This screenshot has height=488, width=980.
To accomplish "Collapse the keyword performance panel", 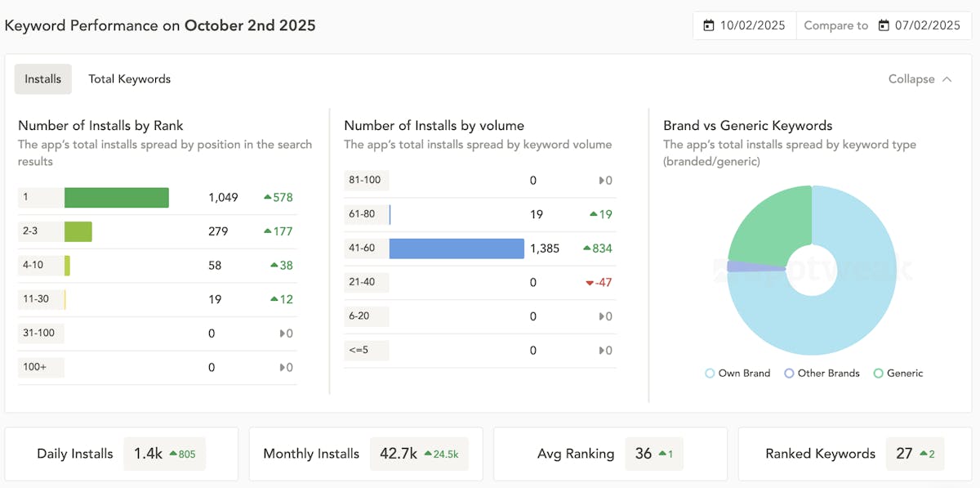I will tap(920, 79).
